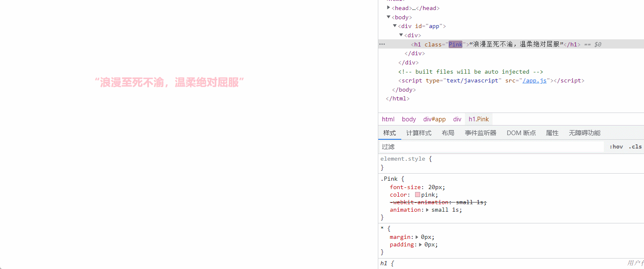
Task: Switch to the 计算样式 tab
Action: pos(419,133)
